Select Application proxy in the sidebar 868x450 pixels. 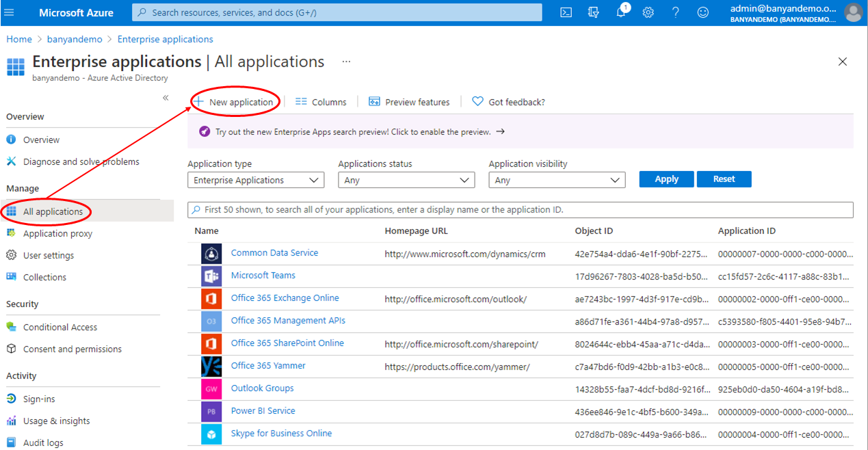[57, 234]
